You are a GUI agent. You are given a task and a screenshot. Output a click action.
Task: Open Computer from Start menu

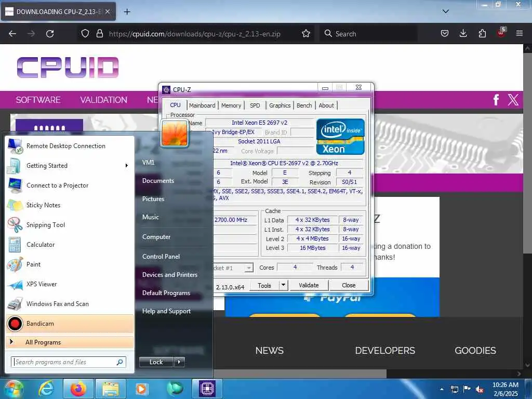pyautogui.click(x=156, y=236)
